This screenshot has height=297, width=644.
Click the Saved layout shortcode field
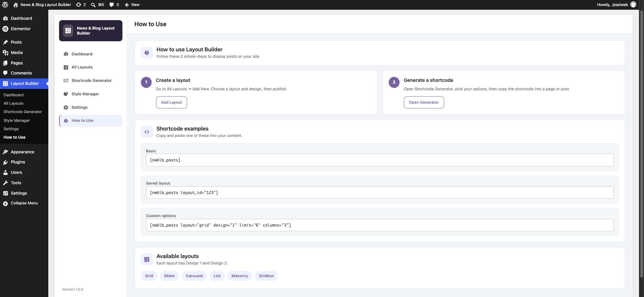pyautogui.click(x=380, y=193)
